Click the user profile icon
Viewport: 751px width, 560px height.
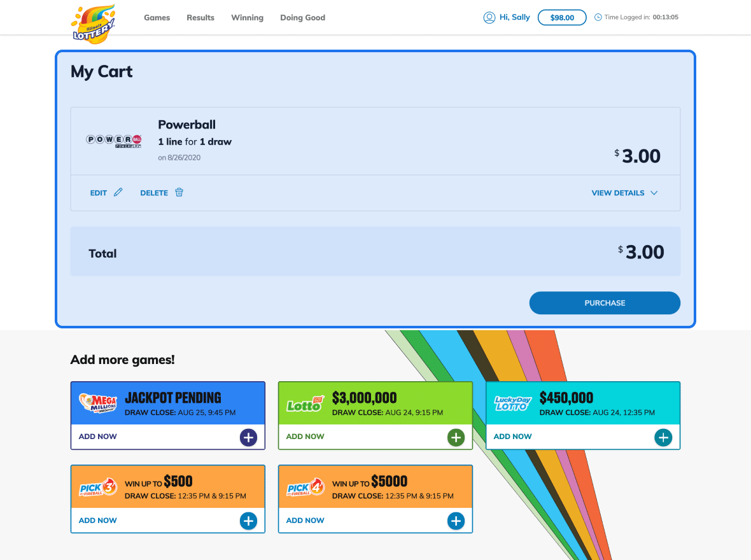click(489, 17)
